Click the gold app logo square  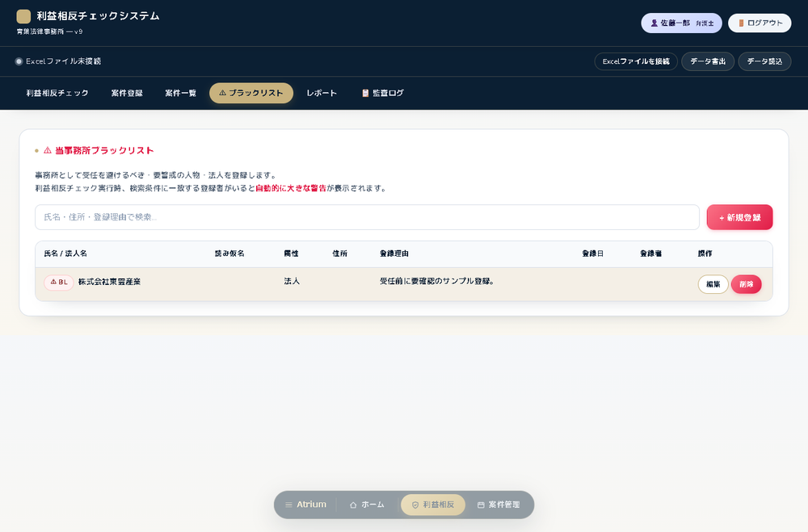coord(23,16)
